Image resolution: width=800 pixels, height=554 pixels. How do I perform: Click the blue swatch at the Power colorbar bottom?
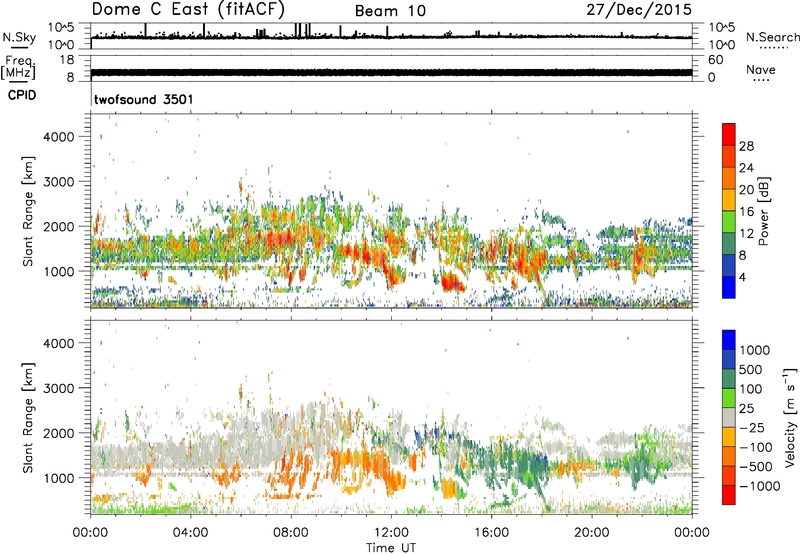(729, 287)
